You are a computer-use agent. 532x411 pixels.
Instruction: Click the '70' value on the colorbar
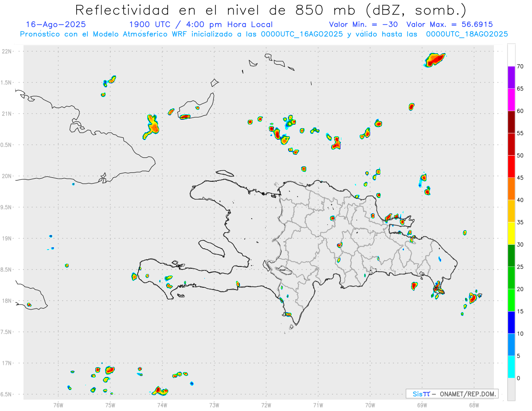tap(520, 67)
